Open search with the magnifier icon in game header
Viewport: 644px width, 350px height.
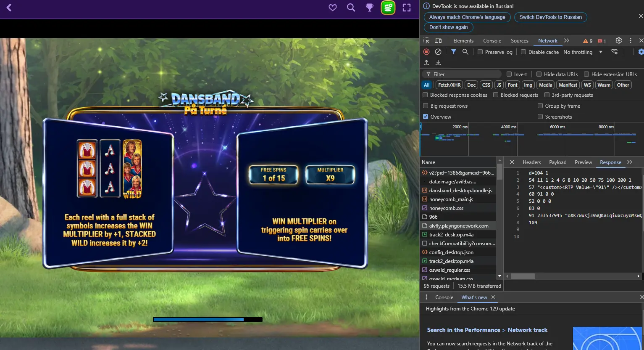pos(351,8)
